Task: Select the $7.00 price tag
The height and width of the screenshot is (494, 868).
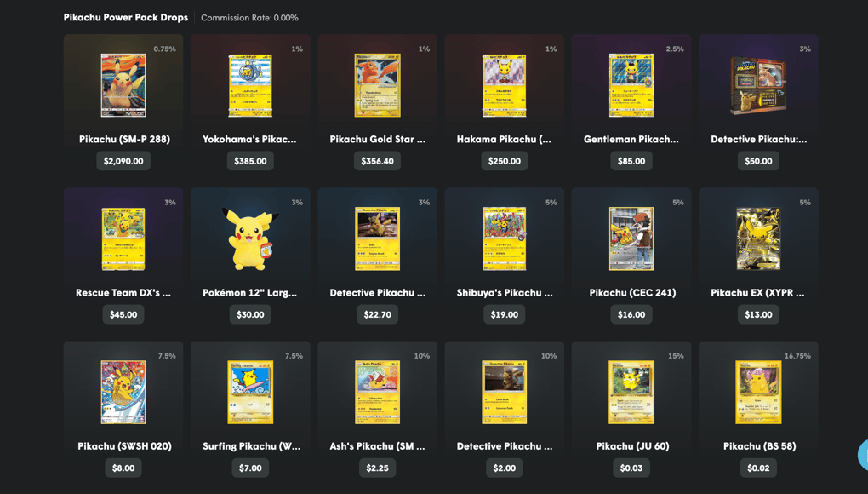Action: (250, 468)
